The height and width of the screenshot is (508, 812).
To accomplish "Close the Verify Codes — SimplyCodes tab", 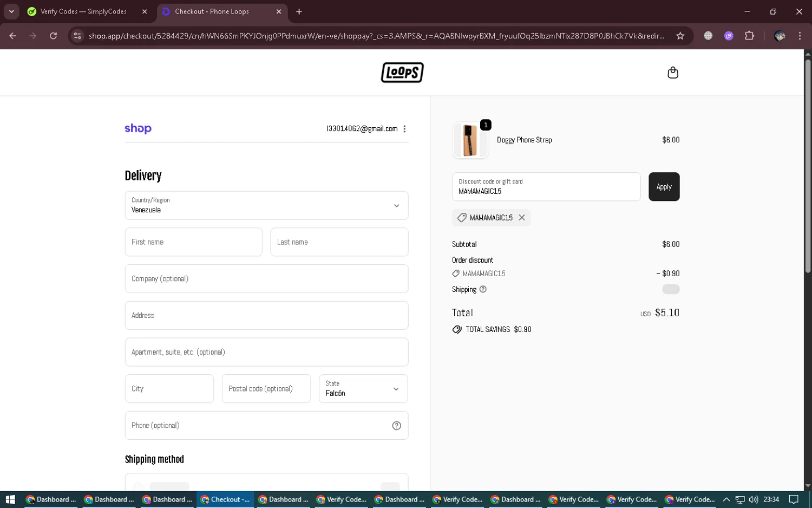I will [145, 11].
